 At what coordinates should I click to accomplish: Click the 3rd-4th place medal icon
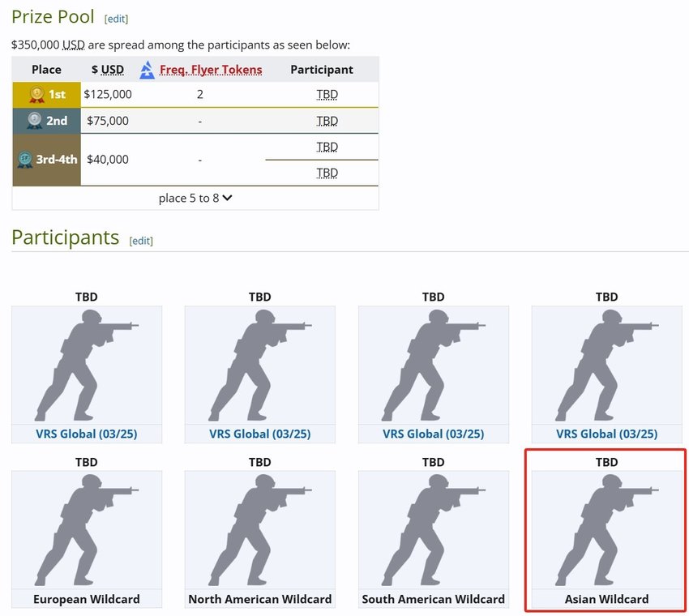[x=25, y=160]
